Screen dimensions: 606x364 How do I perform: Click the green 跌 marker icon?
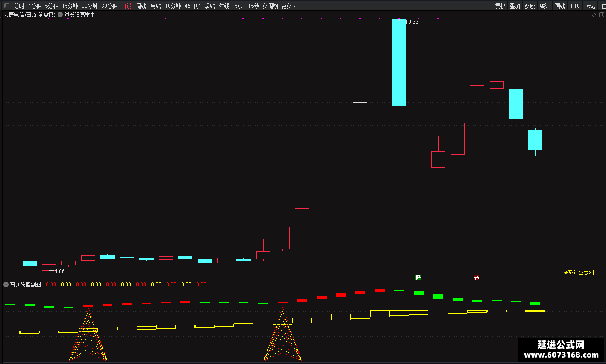(418, 278)
